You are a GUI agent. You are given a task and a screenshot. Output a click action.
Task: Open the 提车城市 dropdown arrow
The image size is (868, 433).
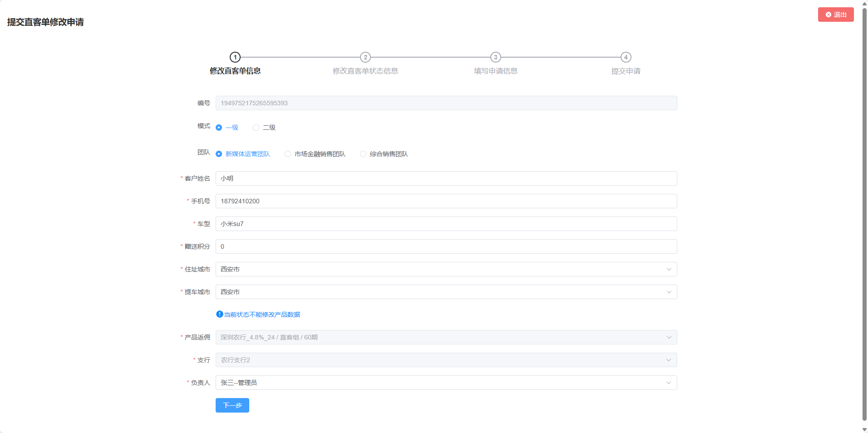669,292
